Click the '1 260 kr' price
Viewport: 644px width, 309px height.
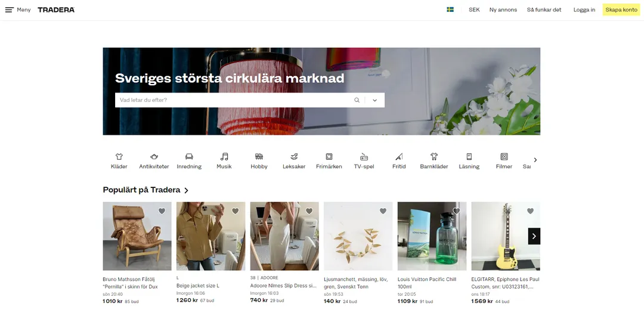[x=187, y=301]
